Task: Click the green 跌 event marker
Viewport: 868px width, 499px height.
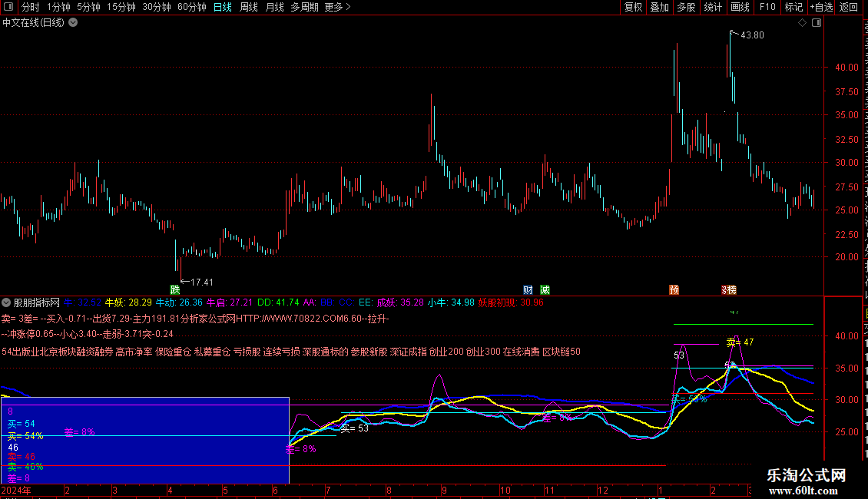Action: click(x=174, y=289)
